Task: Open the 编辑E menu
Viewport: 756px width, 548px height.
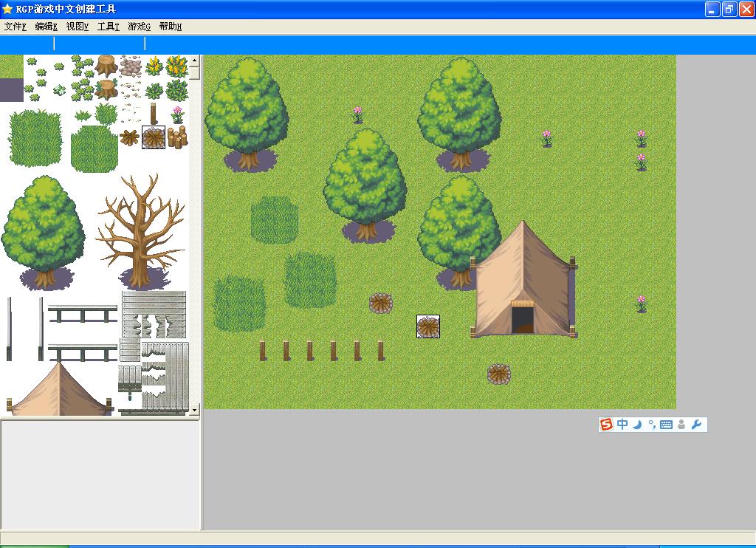Action: click(x=47, y=27)
